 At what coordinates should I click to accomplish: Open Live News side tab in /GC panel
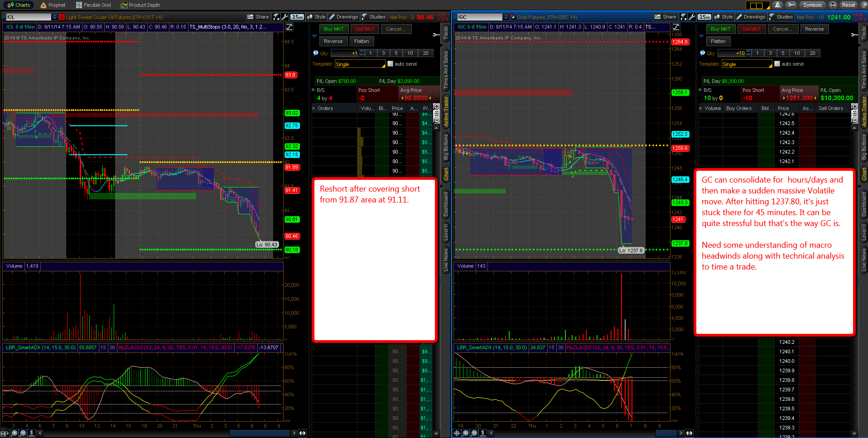click(864, 260)
